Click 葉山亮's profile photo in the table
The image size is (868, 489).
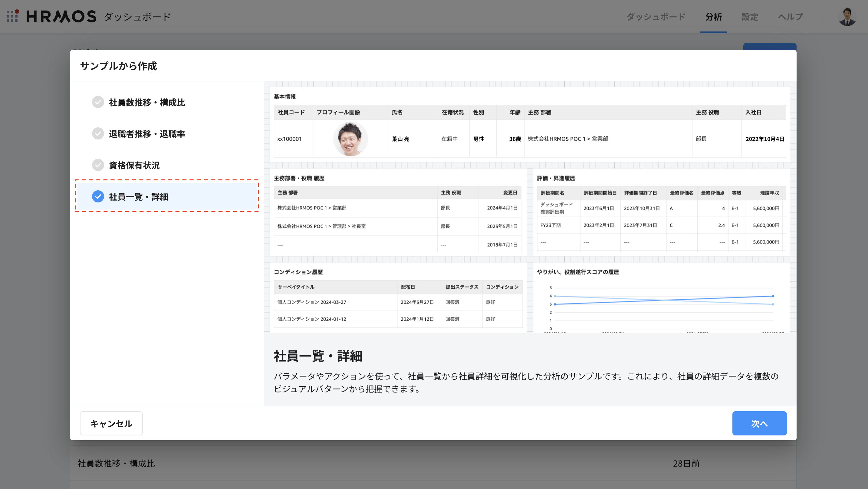tap(350, 139)
